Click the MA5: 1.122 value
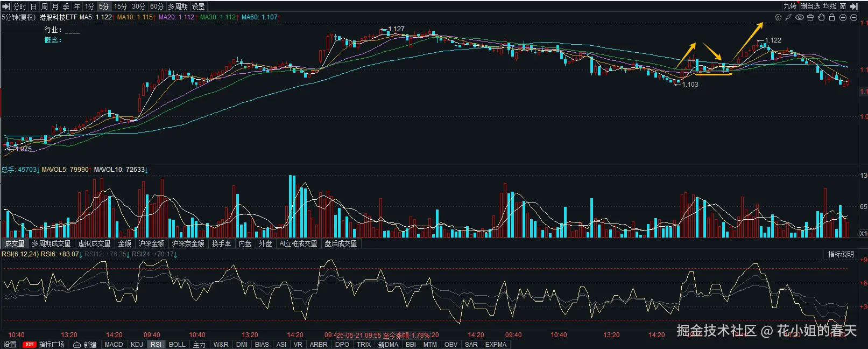This screenshot has width=868, height=349. (96, 17)
